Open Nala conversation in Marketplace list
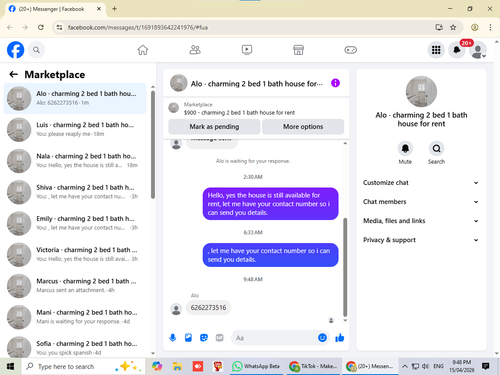Image resolution: width=500 pixels, height=375 pixels. pyautogui.click(x=75, y=161)
